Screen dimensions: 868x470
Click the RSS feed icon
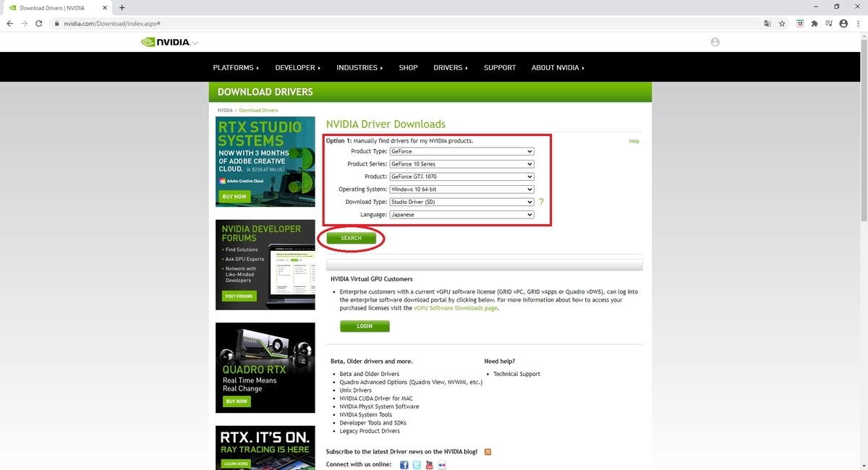[x=488, y=452]
